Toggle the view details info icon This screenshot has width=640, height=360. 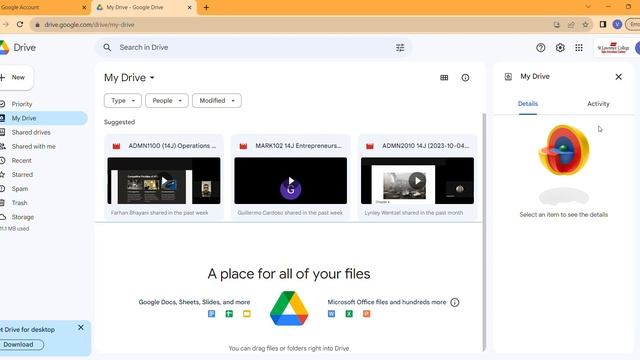click(465, 78)
